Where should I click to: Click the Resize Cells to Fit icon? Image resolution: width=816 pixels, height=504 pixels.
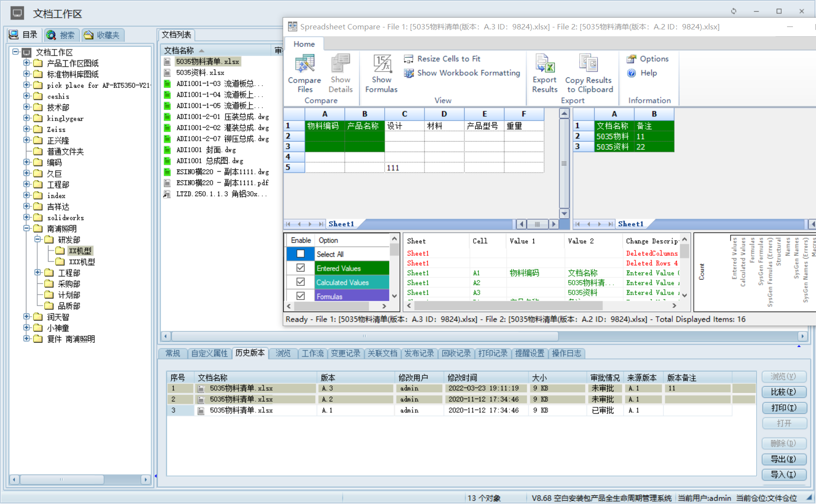pyautogui.click(x=408, y=59)
